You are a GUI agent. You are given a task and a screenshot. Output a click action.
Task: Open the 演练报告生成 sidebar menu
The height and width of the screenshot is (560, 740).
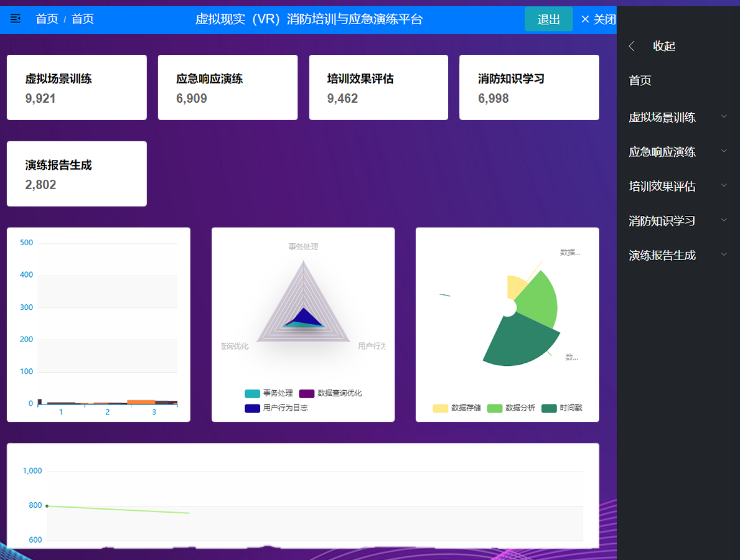pos(662,255)
